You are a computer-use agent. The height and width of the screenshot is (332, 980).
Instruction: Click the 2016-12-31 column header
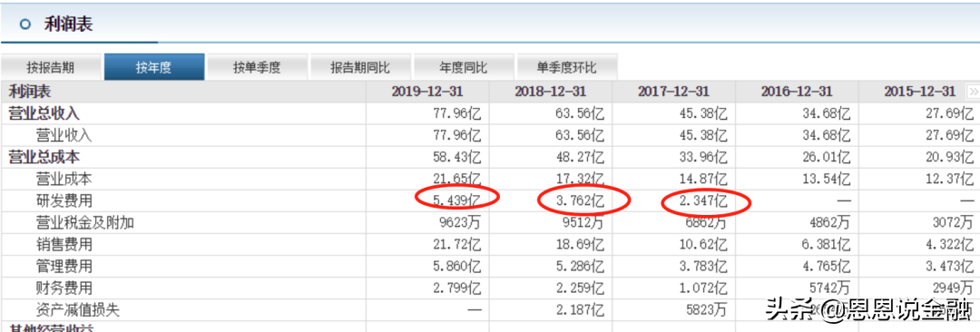pos(797,92)
